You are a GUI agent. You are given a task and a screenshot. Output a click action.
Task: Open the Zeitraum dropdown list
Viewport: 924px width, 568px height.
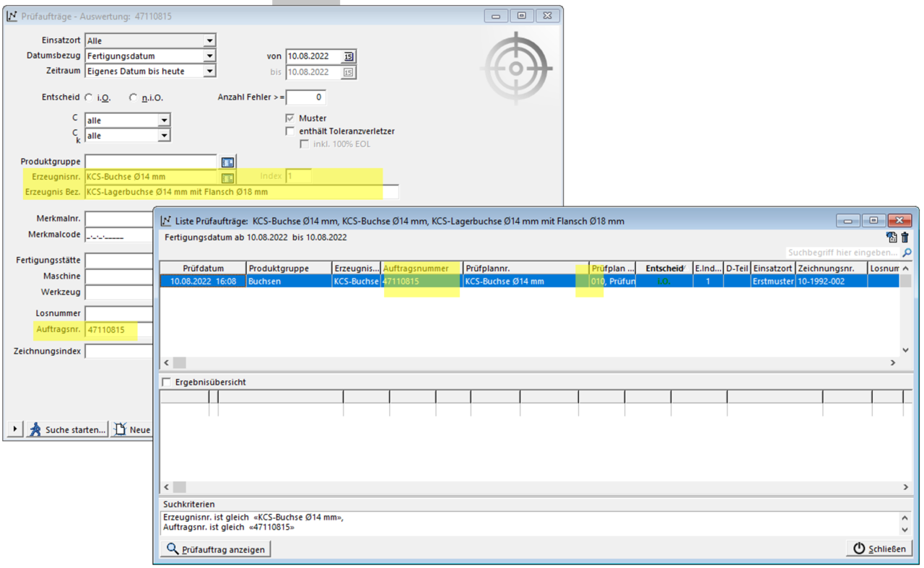tap(209, 71)
